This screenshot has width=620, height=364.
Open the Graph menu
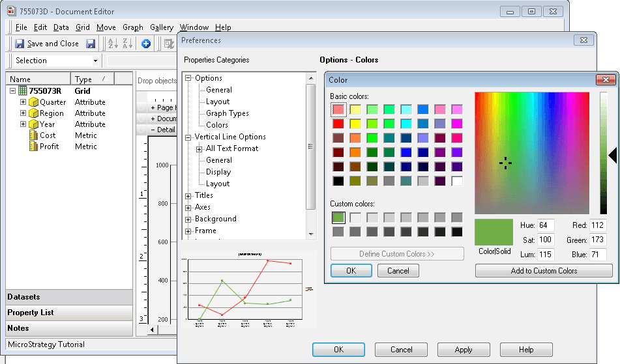tap(133, 27)
